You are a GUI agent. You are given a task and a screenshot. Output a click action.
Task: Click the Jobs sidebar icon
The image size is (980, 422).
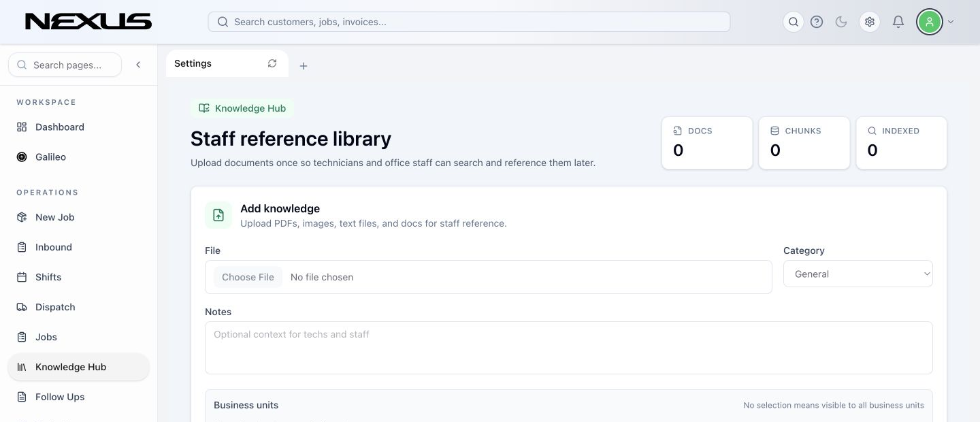tap(22, 337)
